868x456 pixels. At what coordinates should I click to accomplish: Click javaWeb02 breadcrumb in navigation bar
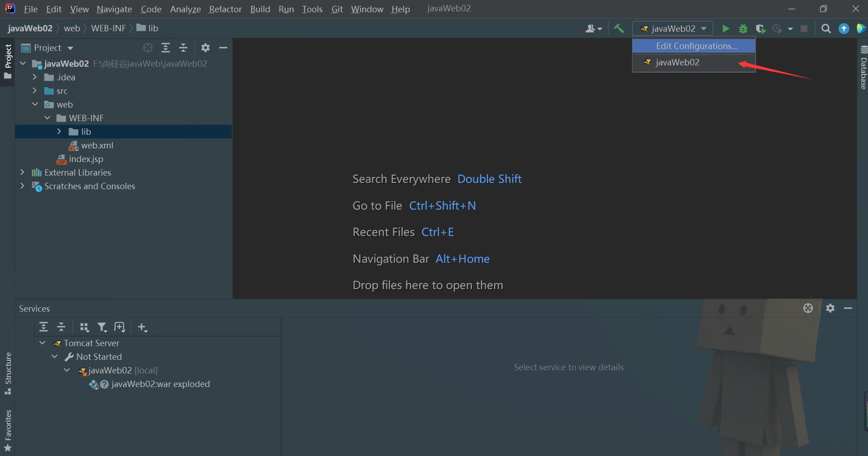click(30, 28)
